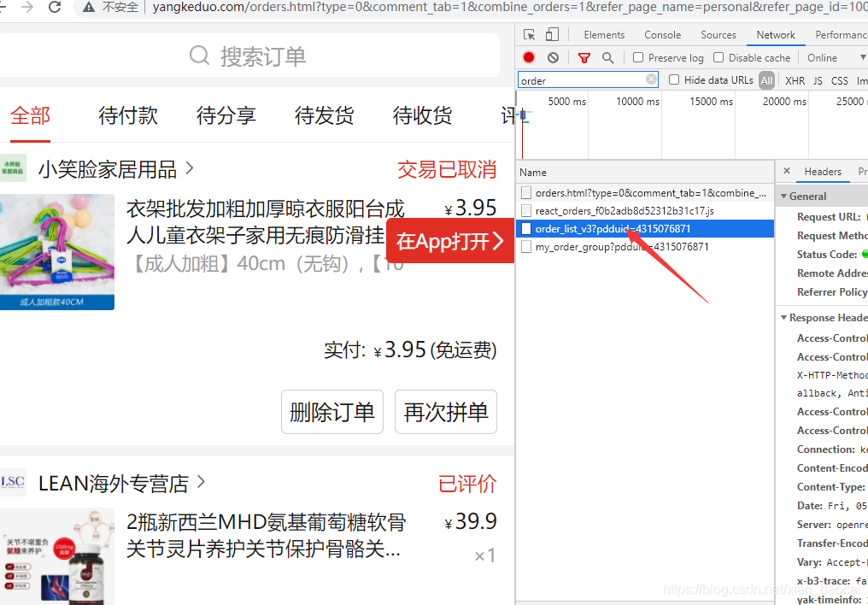Open LEAN海外专营店 shop via chevron

coord(201,482)
